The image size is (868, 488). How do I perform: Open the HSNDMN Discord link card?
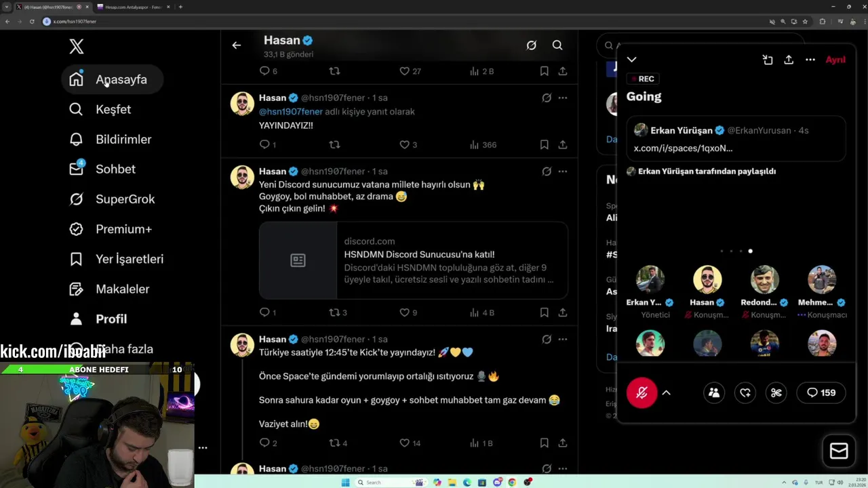(413, 260)
